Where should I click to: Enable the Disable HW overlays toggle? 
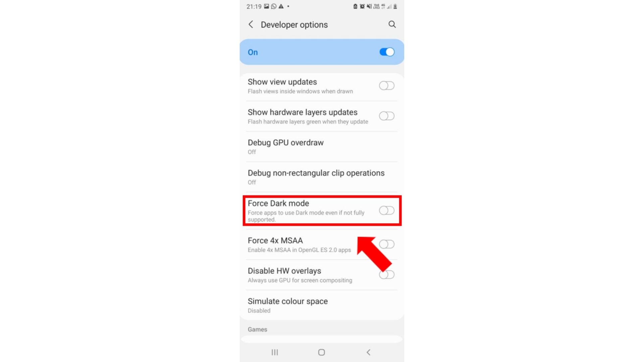click(386, 274)
